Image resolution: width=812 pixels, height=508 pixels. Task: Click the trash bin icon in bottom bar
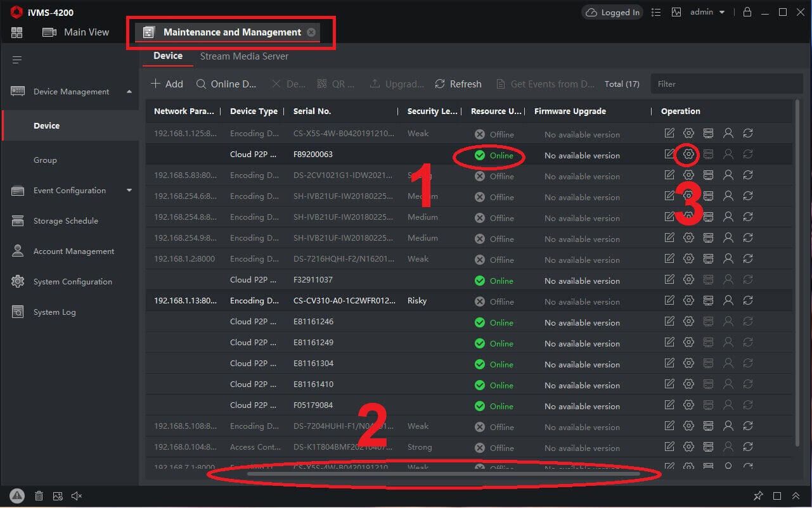point(39,496)
